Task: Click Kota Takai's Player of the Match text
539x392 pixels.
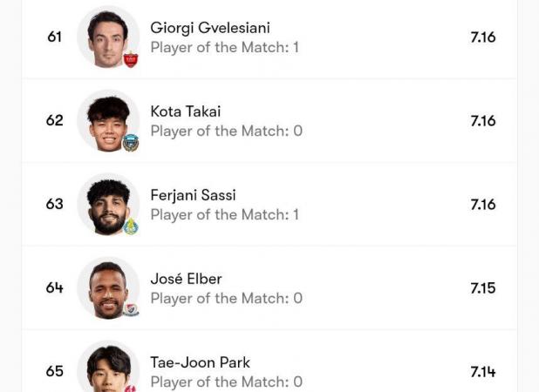Action: click(x=227, y=132)
